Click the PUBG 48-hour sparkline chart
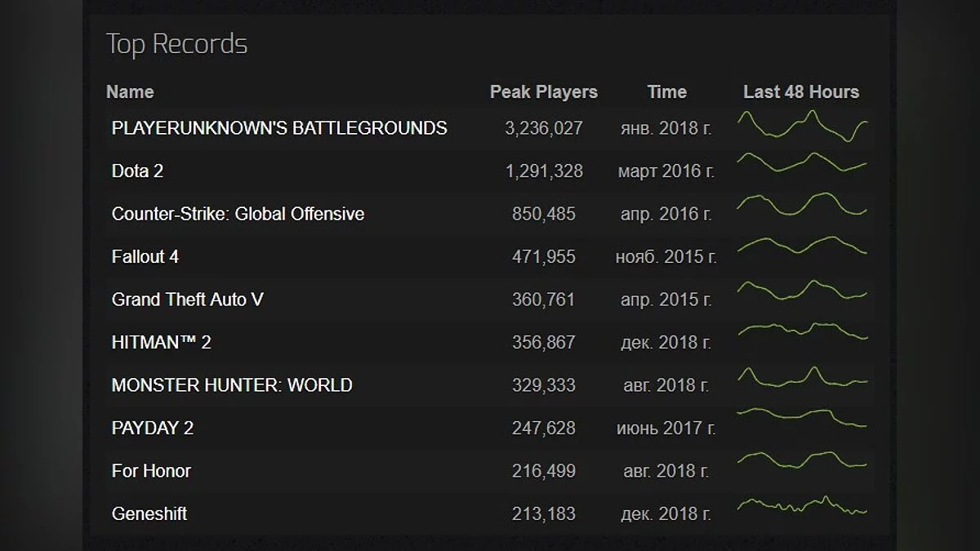Screen dimensions: 980x551 [802, 127]
